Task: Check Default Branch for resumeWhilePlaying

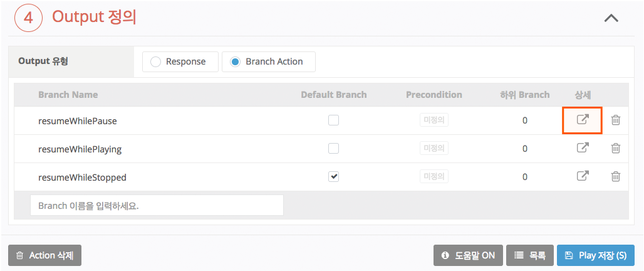Action: coord(334,149)
